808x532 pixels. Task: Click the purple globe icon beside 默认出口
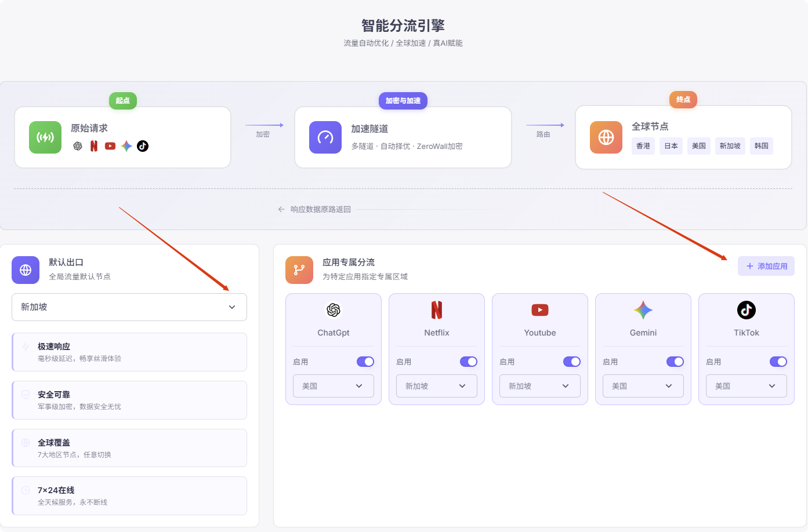(26, 270)
